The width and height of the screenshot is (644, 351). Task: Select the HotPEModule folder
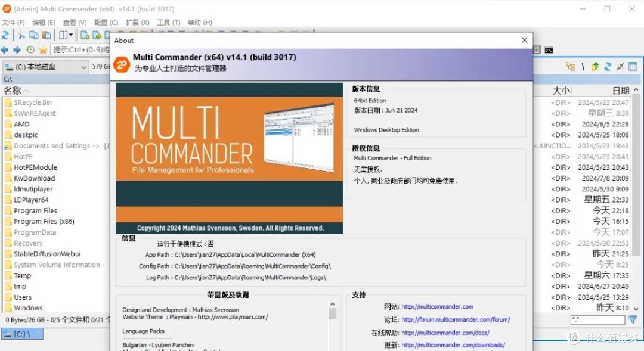(x=35, y=167)
